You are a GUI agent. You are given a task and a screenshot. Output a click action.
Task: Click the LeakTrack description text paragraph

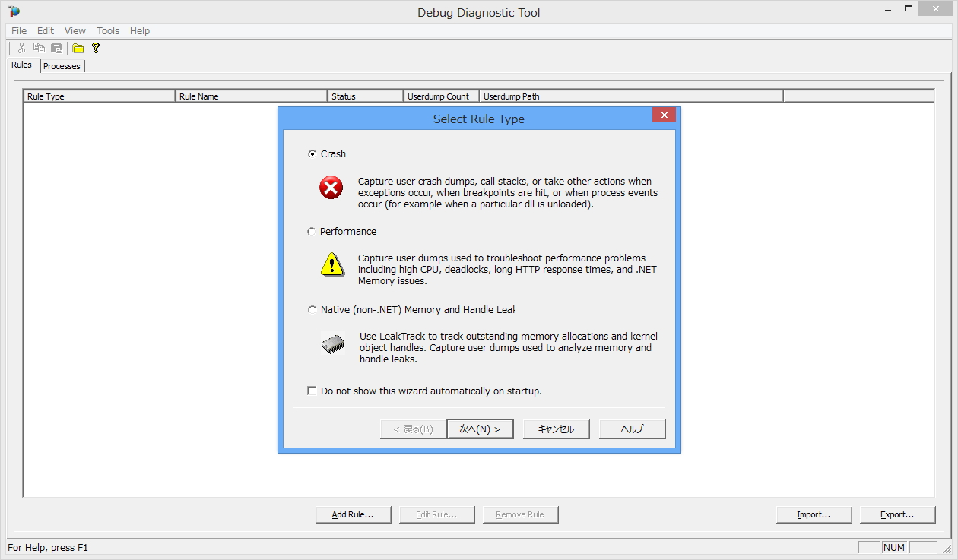(509, 347)
